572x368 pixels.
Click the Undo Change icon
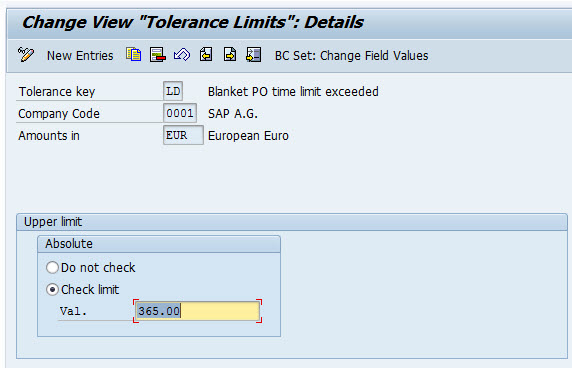pyautogui.click(x=182, y=55)
